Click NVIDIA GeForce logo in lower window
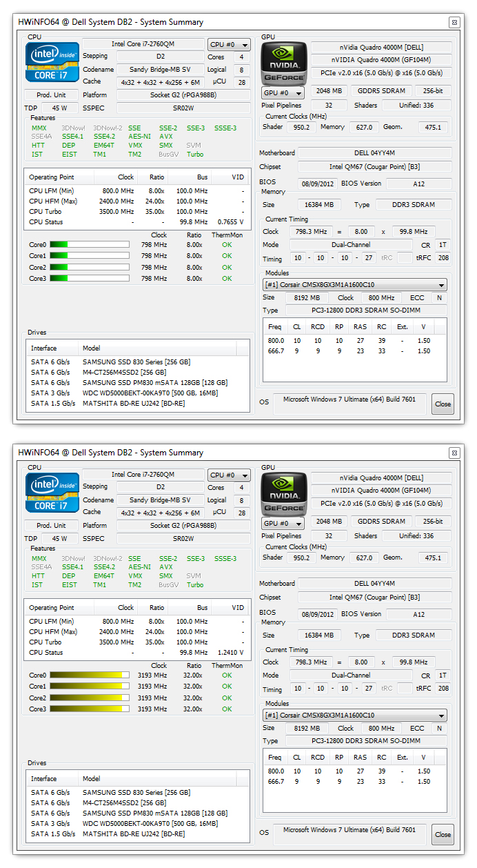Image resolution: width=477 pixels, height=868 pixels. click(283, 493)
